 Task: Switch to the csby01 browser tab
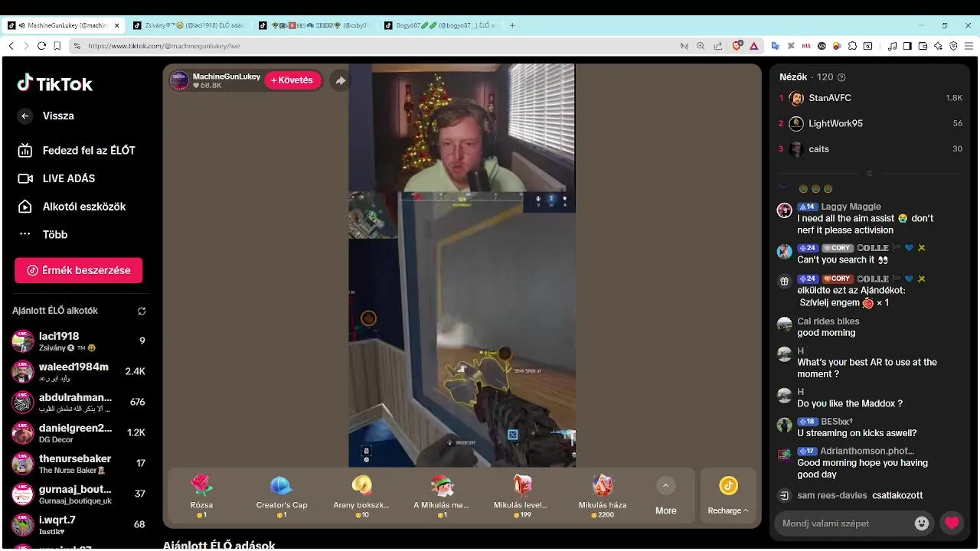point(315,25)
